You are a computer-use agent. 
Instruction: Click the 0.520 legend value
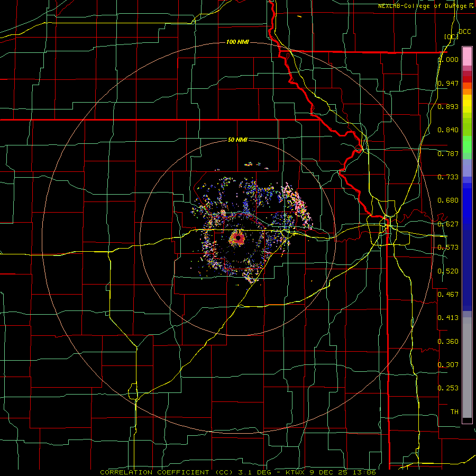point(448,271)
